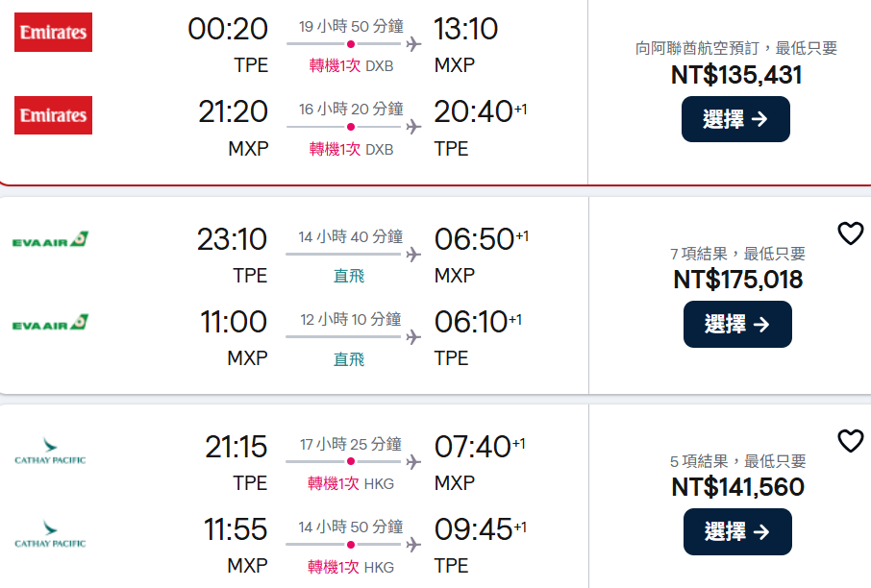Click the 轉機1次 HKG label on the Cathay 21:15 flight
Viewport: 871px width, 588px height.
click(x=351, y=484)
